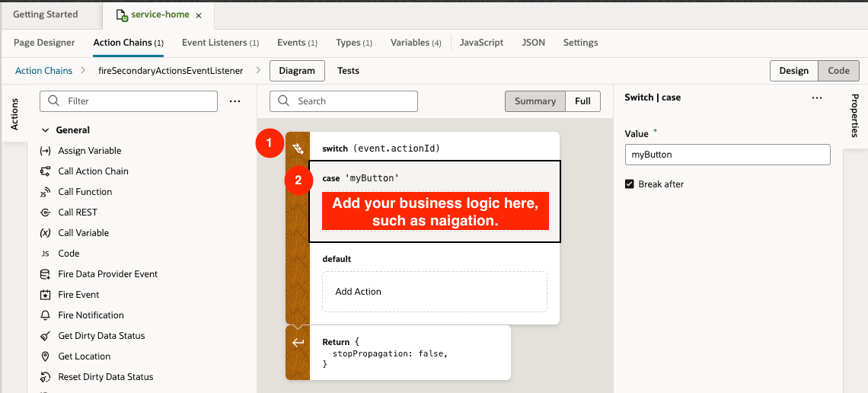The height and width of the screenshot is (393, 868).
Task: Click the Fire Notification bell icon
Action: [x=45, y=315]
